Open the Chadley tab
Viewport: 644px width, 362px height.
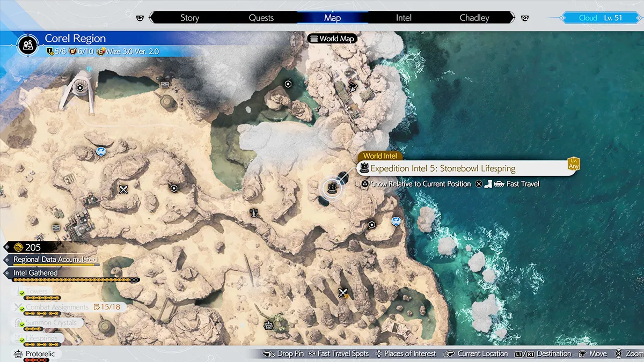click(474, 18)
